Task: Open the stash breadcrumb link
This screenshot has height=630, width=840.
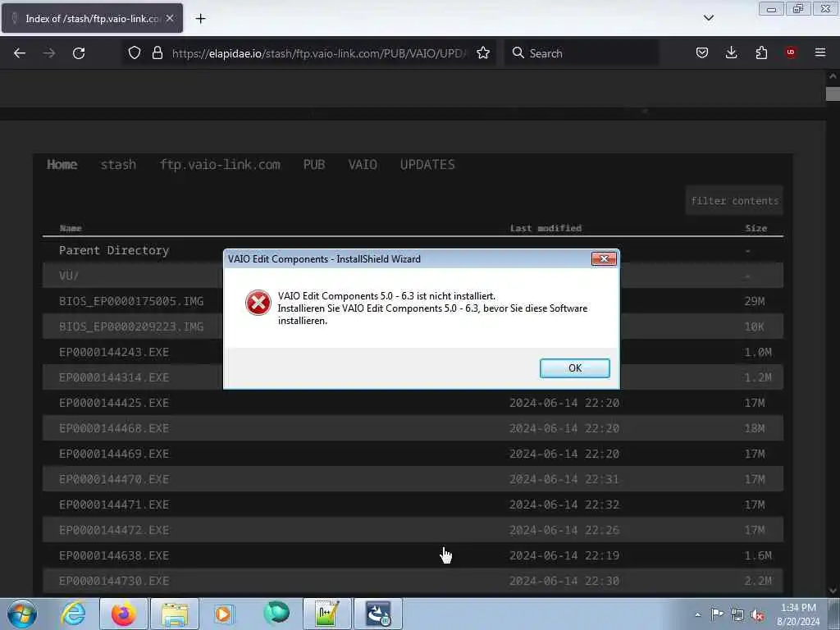Action: click(x=118, y=164)
